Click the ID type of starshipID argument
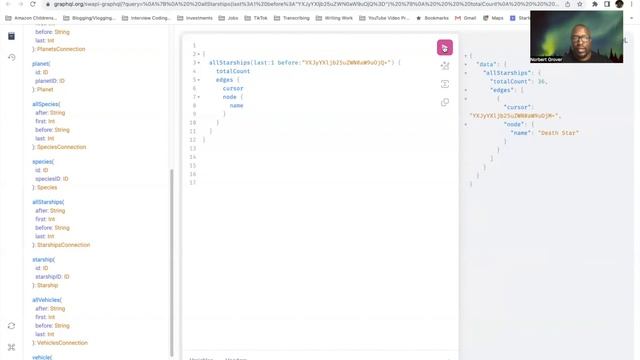 (67, 277)
